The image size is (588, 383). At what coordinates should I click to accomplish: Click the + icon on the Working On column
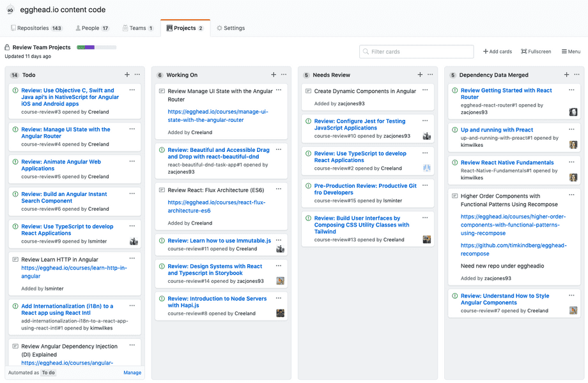click(273, 75)
